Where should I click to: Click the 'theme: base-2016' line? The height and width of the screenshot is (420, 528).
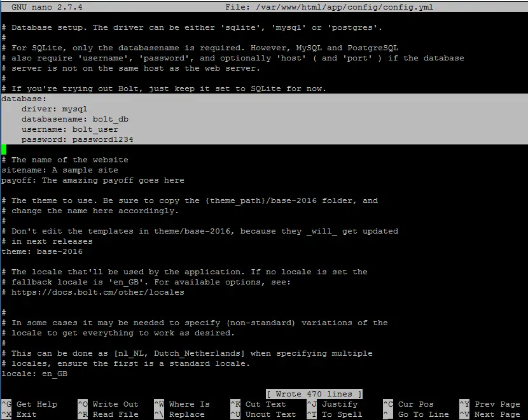42,251
